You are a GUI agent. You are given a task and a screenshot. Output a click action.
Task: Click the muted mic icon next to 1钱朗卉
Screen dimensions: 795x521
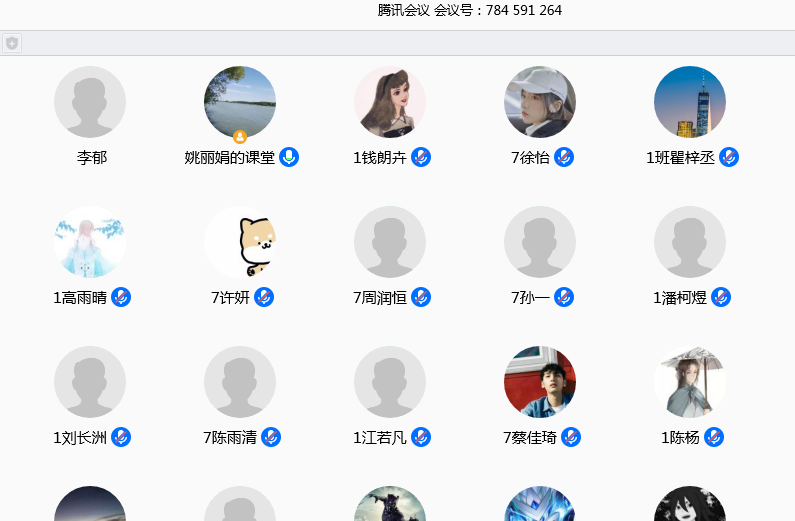click(x=421, y=157)
